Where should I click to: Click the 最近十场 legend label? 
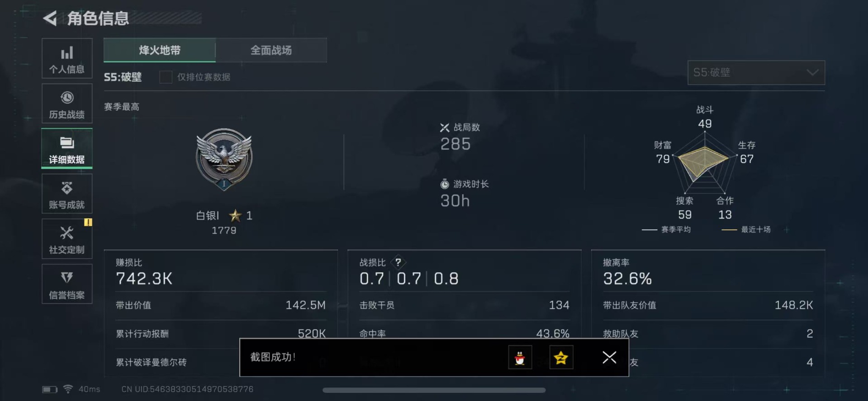click(x=755, y=230)
